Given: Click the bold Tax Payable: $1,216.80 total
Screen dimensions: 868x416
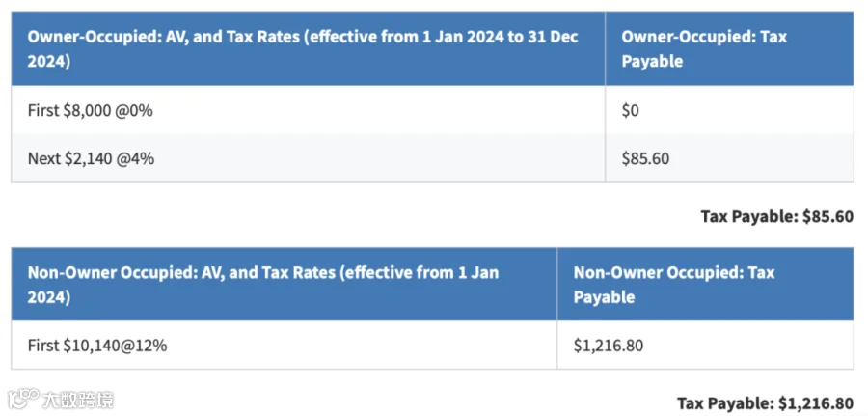Looking at the screenshot, I should 765,403.
